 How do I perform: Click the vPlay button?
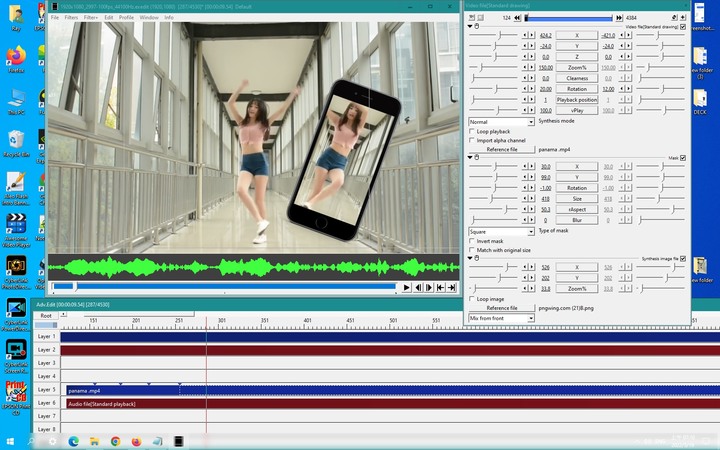[x=577, y=111]
